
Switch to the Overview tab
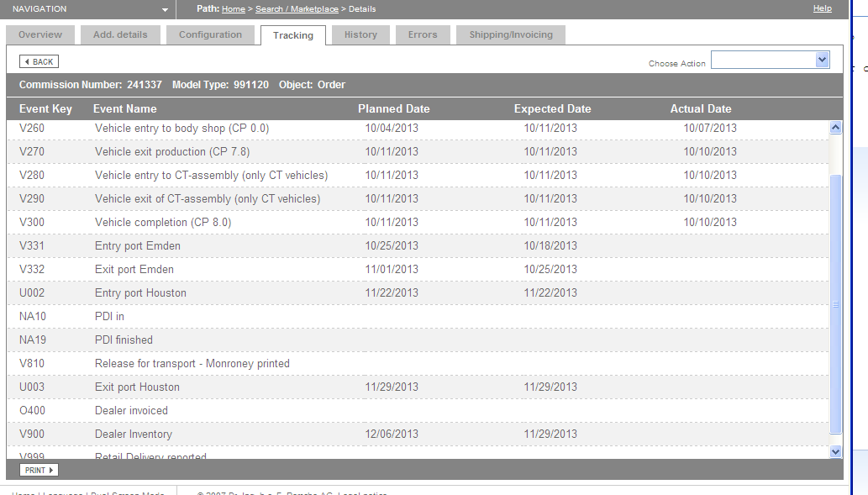pyautogui.click(x=39, y=34)
